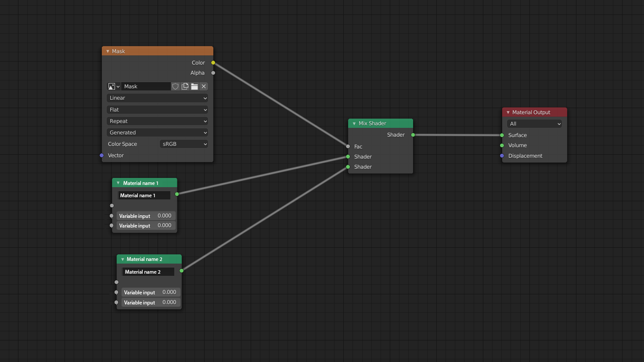
Task: Click the Mask image name field
Action: (146, 87)
